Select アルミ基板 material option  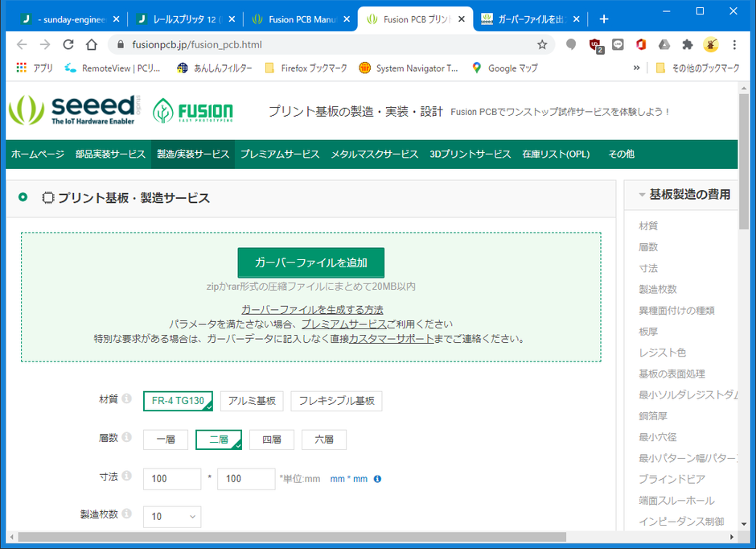[x=252, y=401]
